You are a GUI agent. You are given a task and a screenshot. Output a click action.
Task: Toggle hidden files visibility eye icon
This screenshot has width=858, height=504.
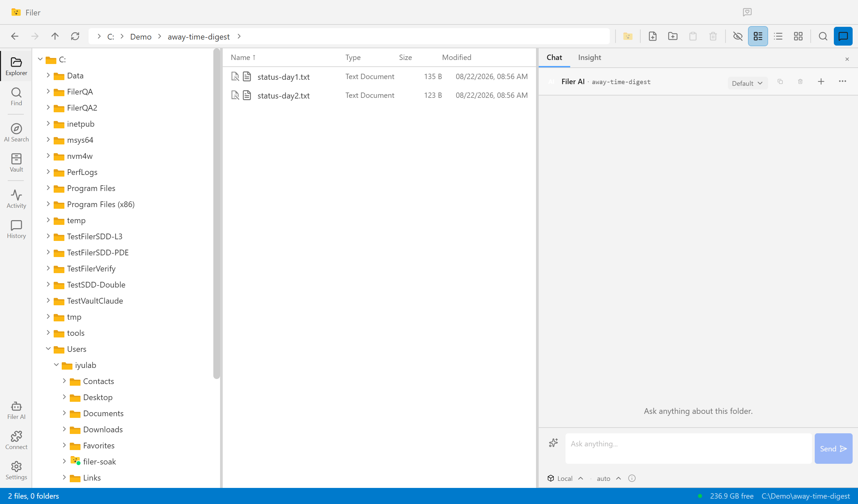[x=738, y=37]
